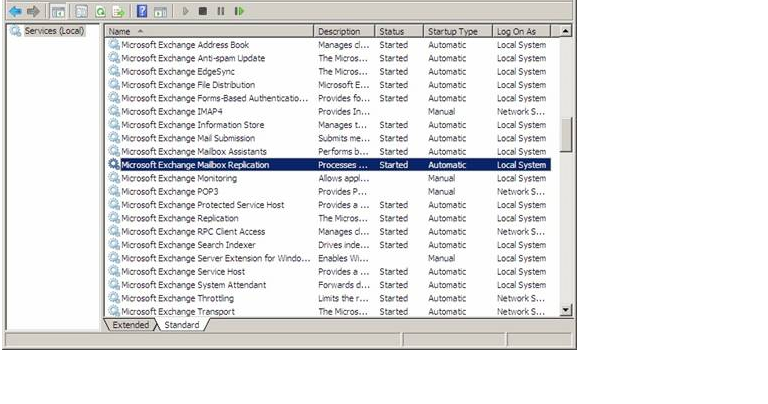Screen dimensions: 768x404
Task: Click the gear icon beside Exchange EdgeSync
Action: (114, 71)
